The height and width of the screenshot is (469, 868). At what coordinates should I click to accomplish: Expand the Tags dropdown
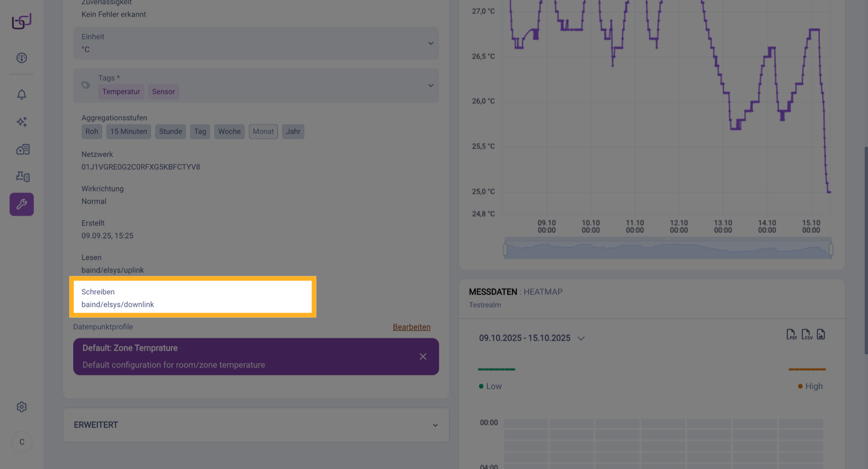[430, 85]
